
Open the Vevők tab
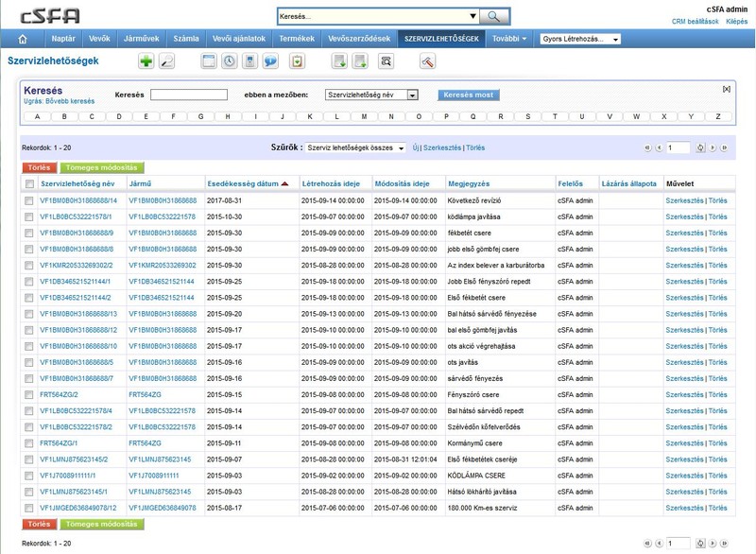tap(99, 39)
